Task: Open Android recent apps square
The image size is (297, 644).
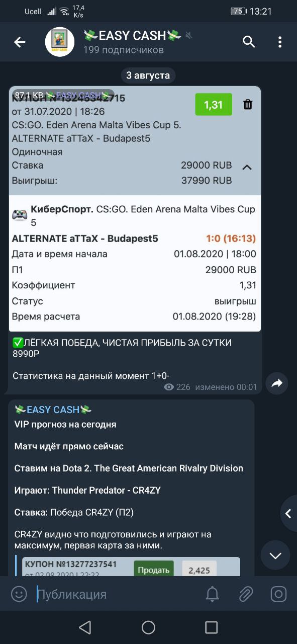Action: (x=212, y=627)
